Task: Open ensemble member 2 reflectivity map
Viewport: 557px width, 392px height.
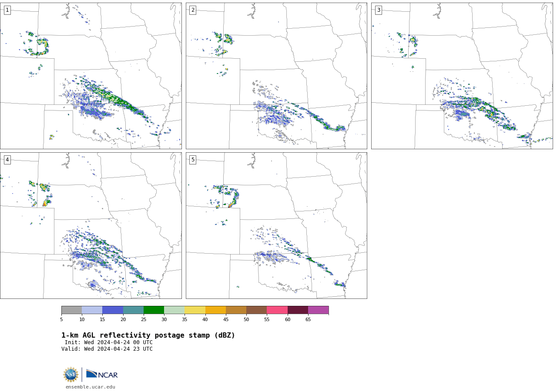Action: point(276,76)
